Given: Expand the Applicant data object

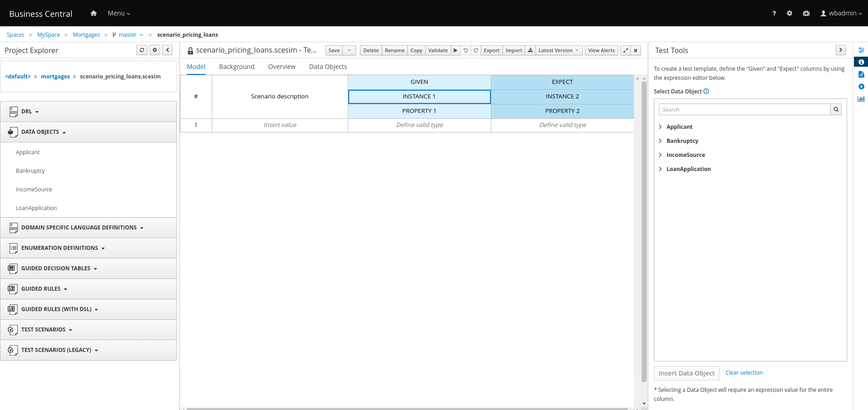Looking at the screenshot, I should pos(660,127).
